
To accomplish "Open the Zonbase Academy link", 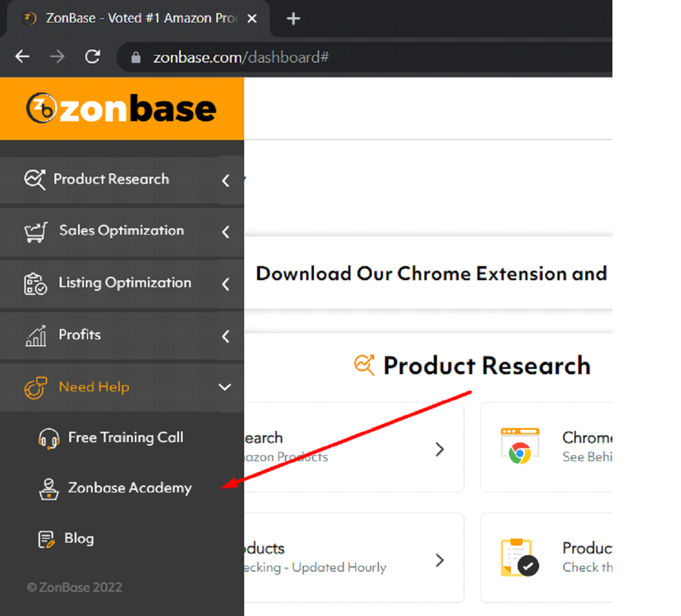I will coord(129,488).
